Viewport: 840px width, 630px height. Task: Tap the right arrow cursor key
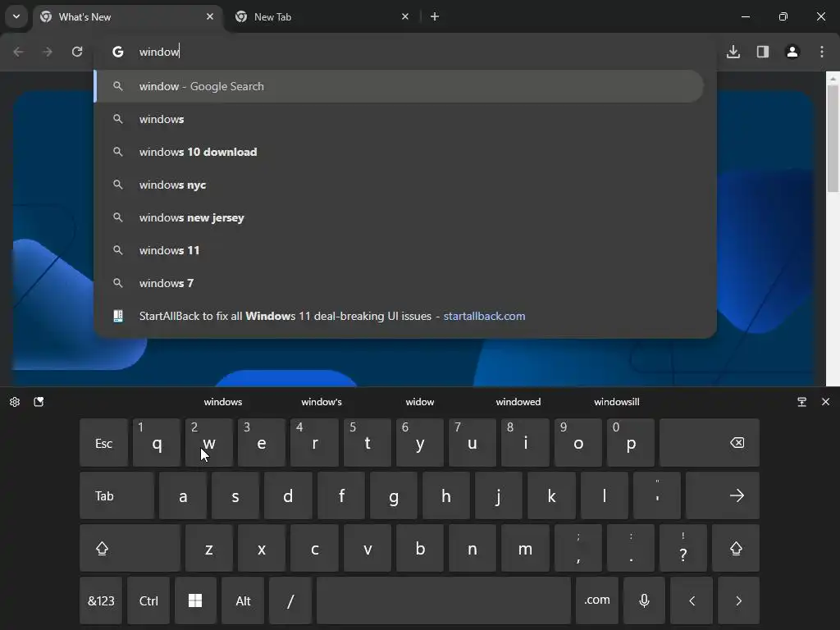pyautogui.click(x=738, y=600)
